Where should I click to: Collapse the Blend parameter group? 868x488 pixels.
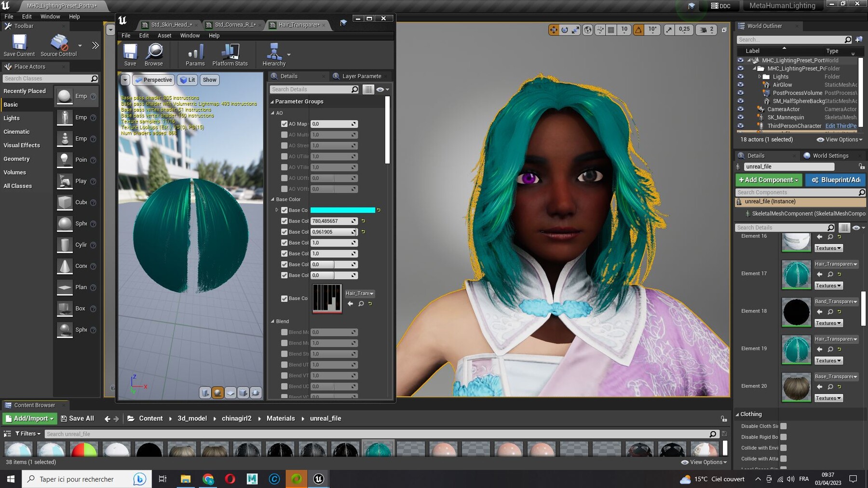tap(272, 321)
